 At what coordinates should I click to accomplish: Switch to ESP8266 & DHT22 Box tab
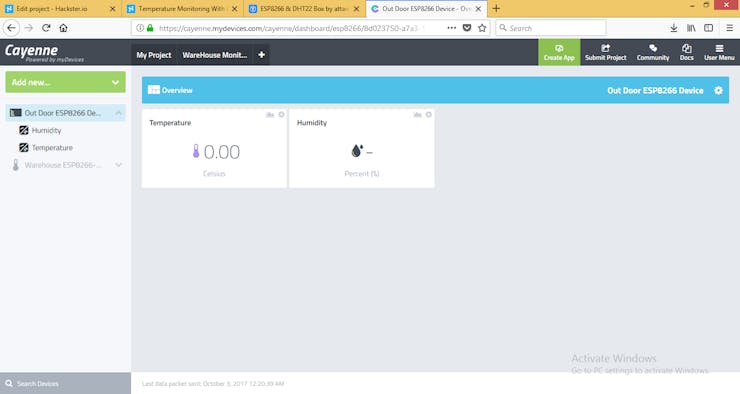click(303, 8)
